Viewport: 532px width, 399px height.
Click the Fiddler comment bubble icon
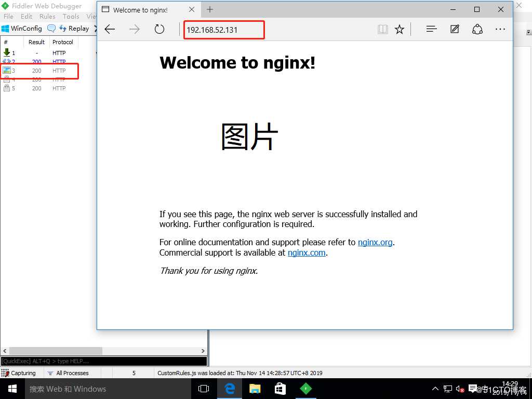51,29
